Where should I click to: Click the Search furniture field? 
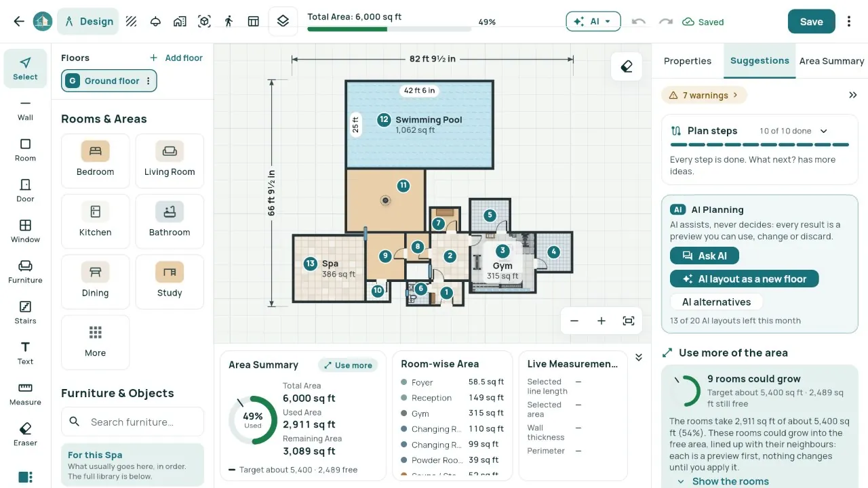point(132,422)
